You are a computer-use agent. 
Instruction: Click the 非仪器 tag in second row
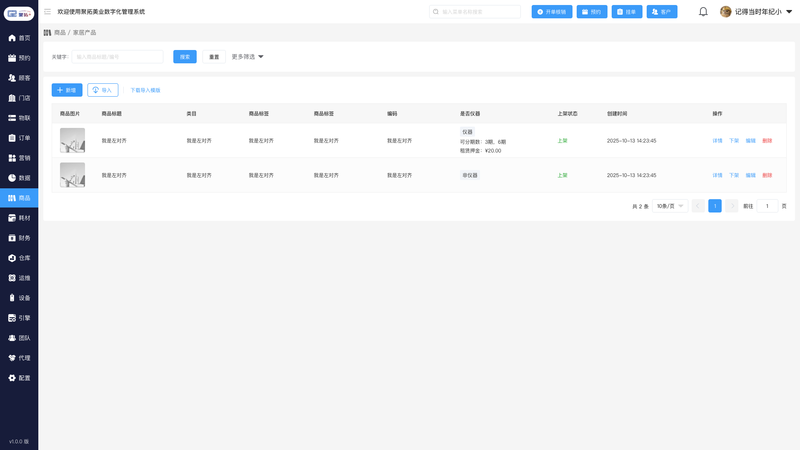[x=470, y=175]
